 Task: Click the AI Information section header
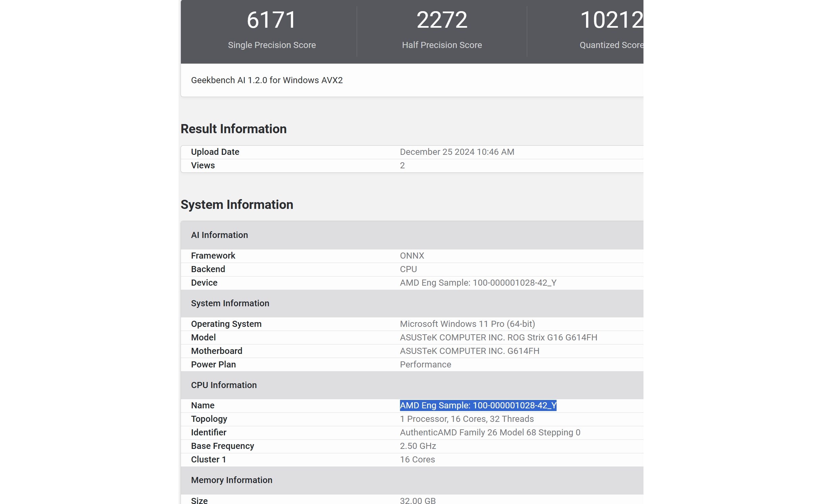(219, 235)
